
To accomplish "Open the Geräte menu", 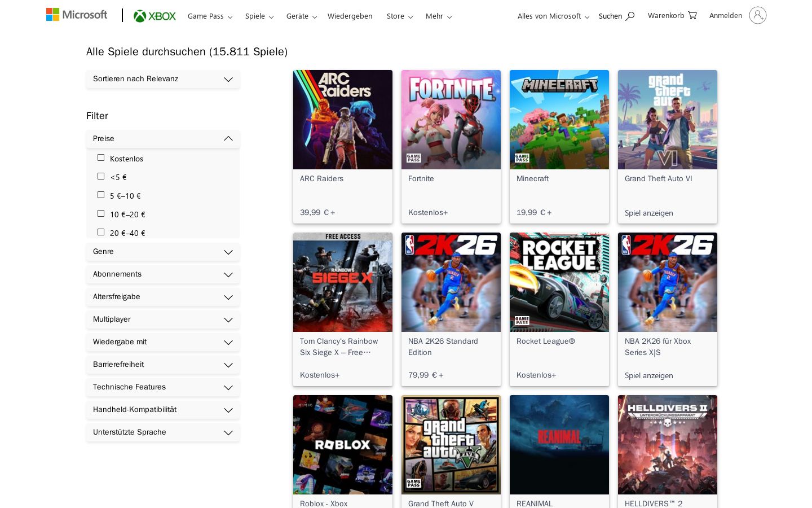I will [301, 16].
